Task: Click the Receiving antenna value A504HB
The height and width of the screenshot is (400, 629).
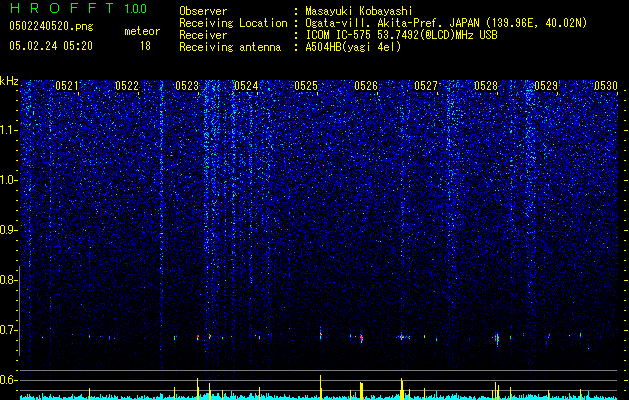Action: pos(325,47)
